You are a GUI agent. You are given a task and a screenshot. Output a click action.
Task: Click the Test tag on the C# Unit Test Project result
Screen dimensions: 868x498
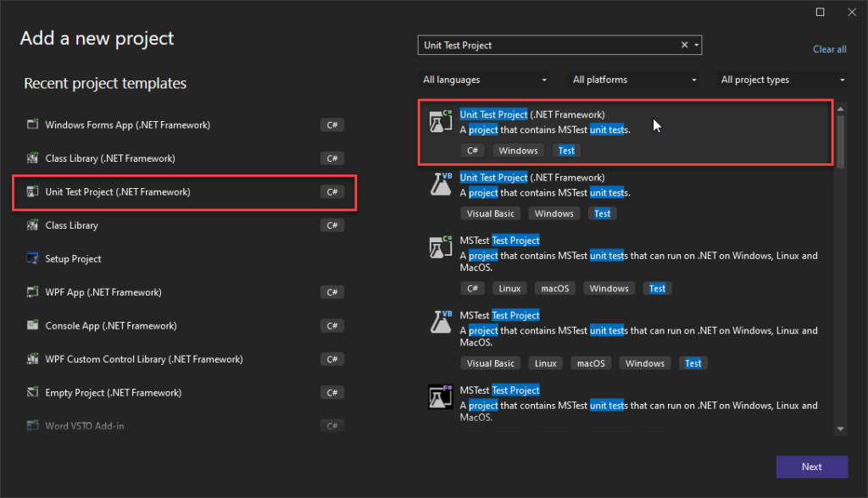pyautogui.click(x=566, y=151)
